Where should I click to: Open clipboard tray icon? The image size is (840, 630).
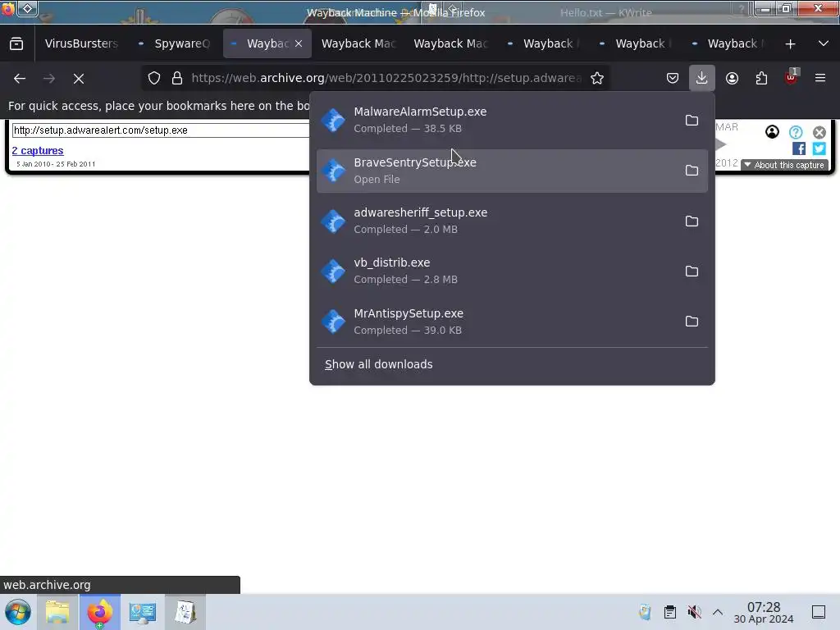pyautogui.click(x=669, y=612)
